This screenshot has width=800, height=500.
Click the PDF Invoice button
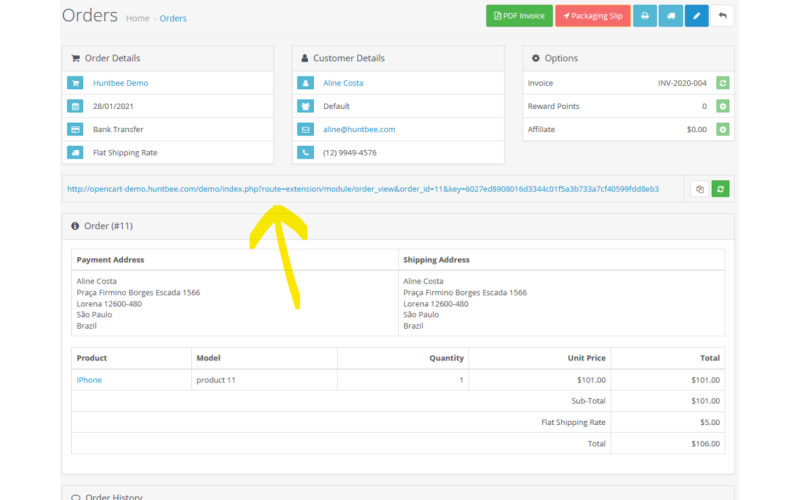pos(518,16)
